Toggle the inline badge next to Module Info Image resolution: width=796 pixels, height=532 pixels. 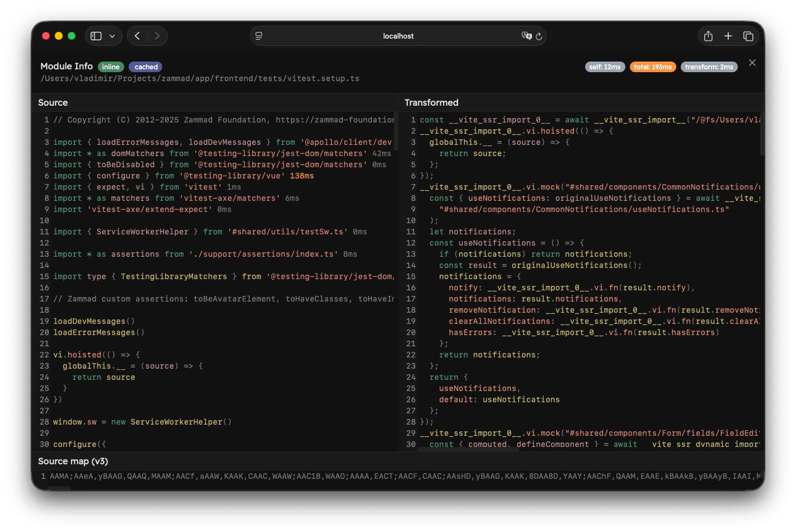(111, 66)
